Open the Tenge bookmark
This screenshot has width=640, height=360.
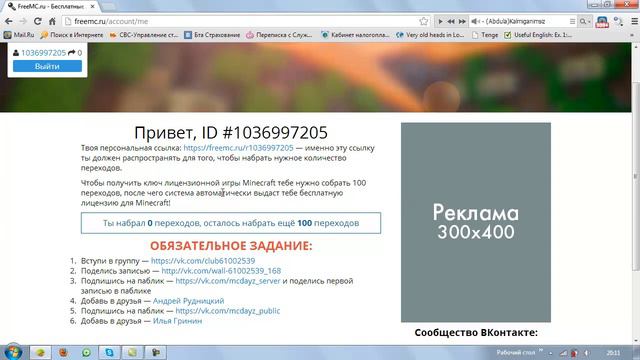[485, 35]
